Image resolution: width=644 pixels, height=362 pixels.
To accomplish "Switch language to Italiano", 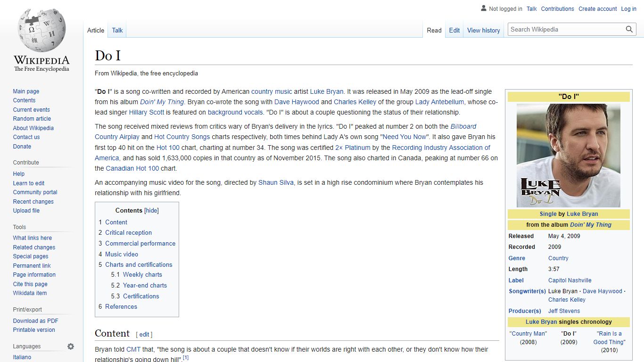I will coord(22,357).
